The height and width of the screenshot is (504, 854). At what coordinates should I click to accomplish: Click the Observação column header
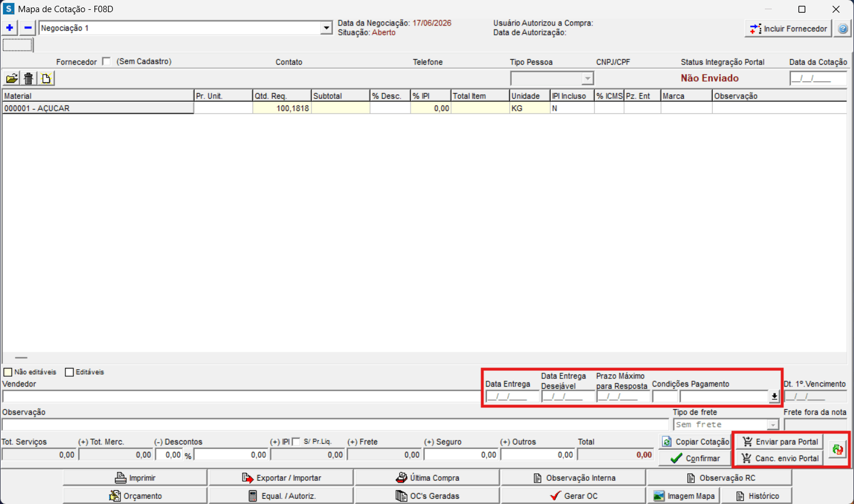(779, 96)
